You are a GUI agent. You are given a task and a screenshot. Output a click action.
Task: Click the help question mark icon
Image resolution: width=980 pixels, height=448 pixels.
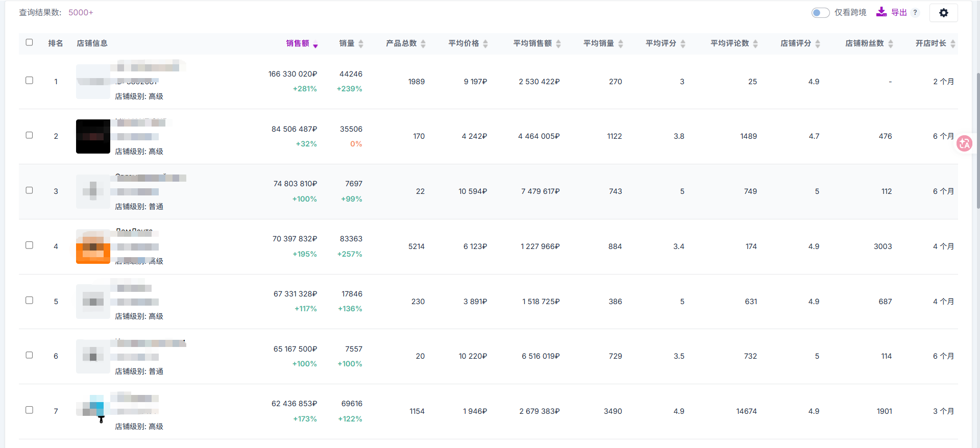click(x=915, y=13)
